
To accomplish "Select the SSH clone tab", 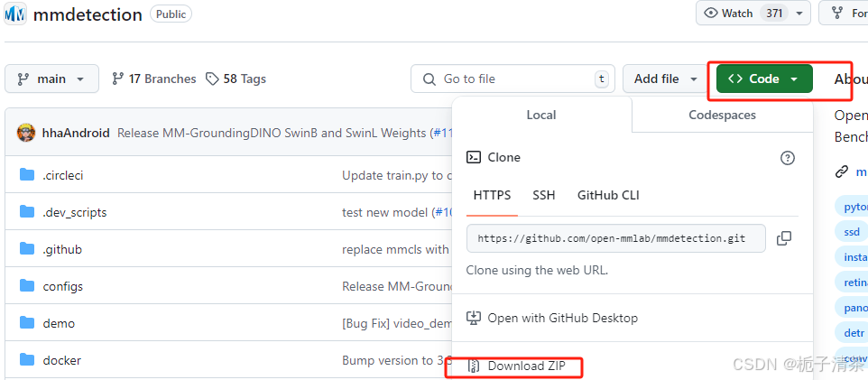I will pos(543,195).
